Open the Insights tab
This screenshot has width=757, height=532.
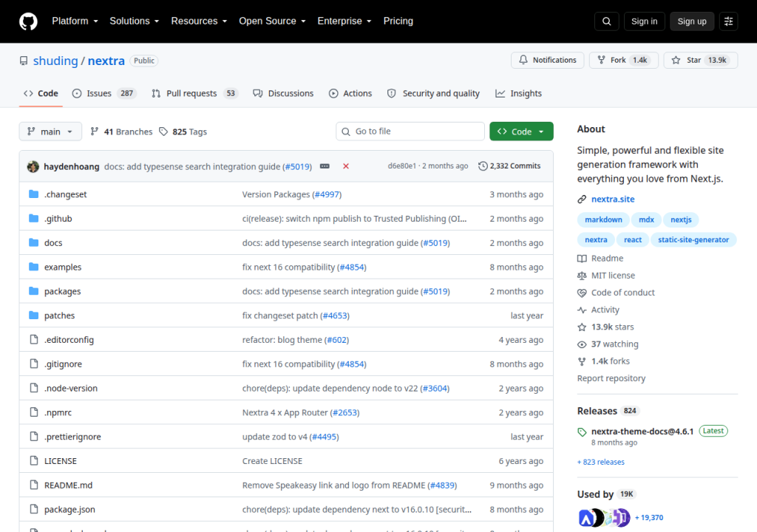[x=519, y=93]
